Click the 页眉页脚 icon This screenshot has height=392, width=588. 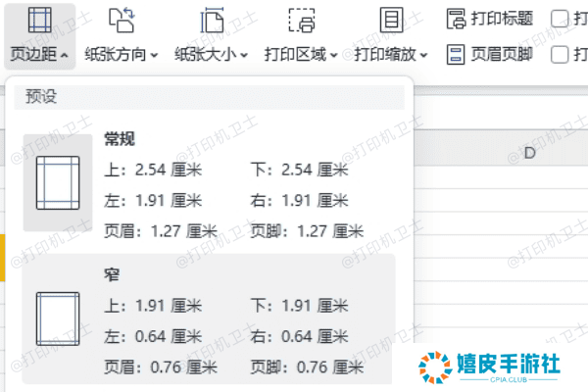click(456, 55)
